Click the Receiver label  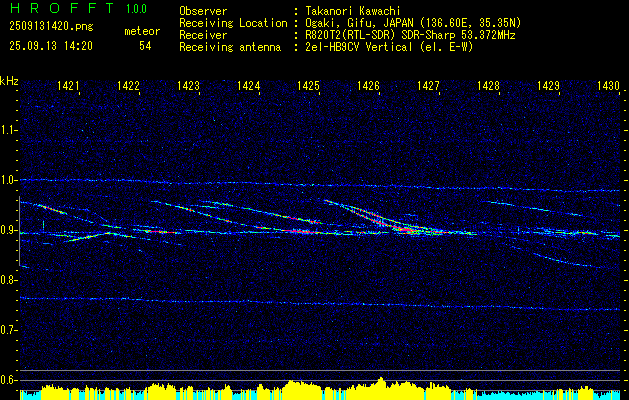[x=203, y=35]
